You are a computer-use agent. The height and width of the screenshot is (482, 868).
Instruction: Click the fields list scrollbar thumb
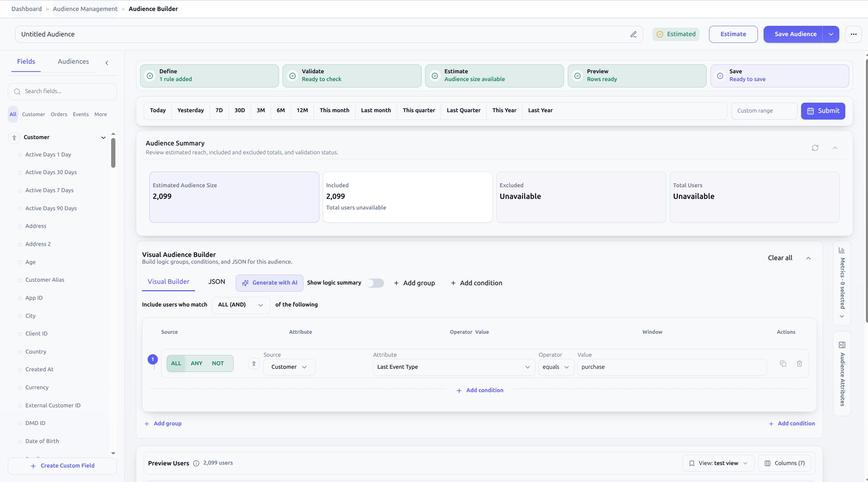pos(113,153)
